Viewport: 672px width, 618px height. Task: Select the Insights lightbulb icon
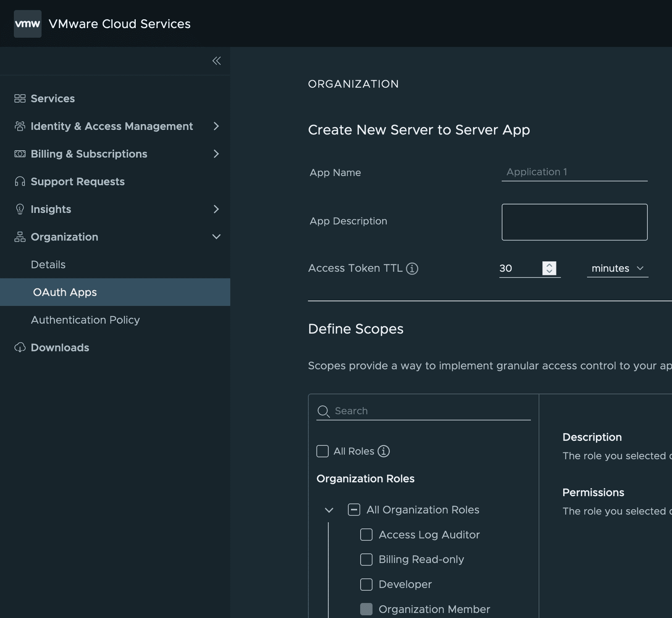click(20, 209)
